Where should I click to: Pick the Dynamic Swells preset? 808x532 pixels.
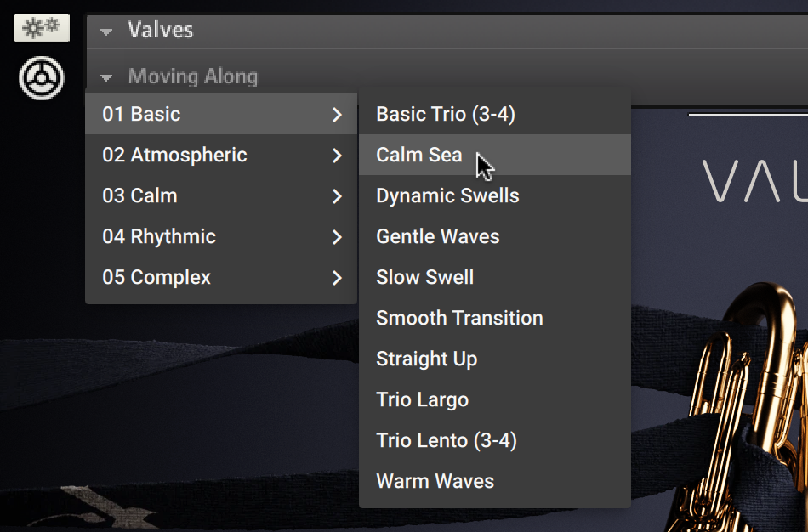coord(447,195)
